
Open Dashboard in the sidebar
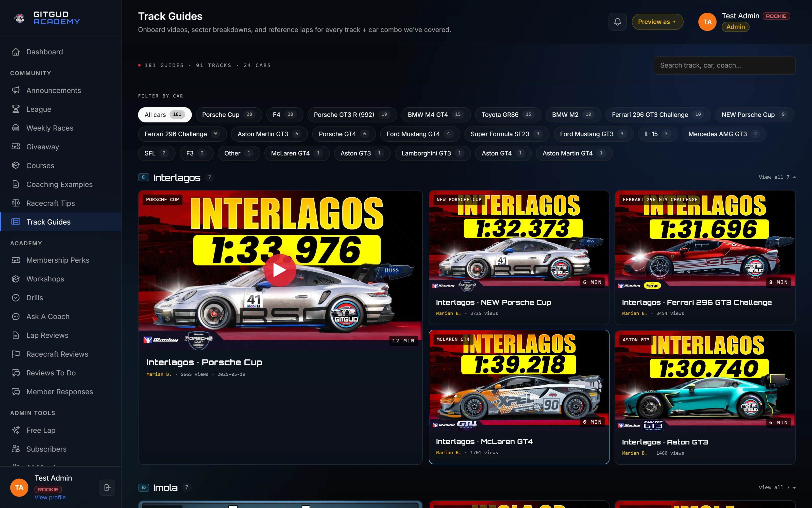[61, 52]
